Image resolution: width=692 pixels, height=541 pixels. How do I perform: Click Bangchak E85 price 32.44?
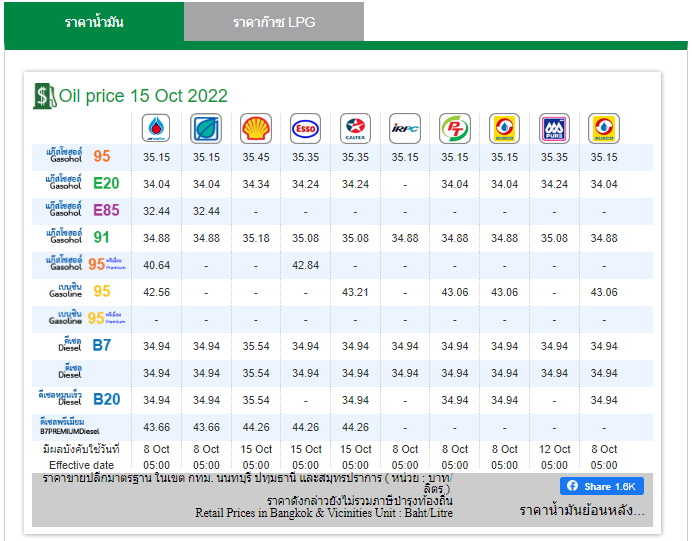(x=206, y=211)
